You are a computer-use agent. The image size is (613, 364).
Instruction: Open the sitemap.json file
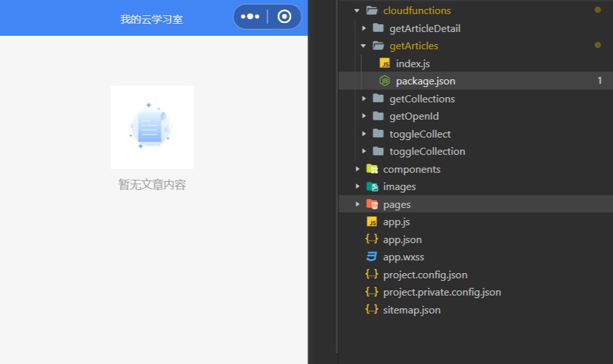[412, 310]
